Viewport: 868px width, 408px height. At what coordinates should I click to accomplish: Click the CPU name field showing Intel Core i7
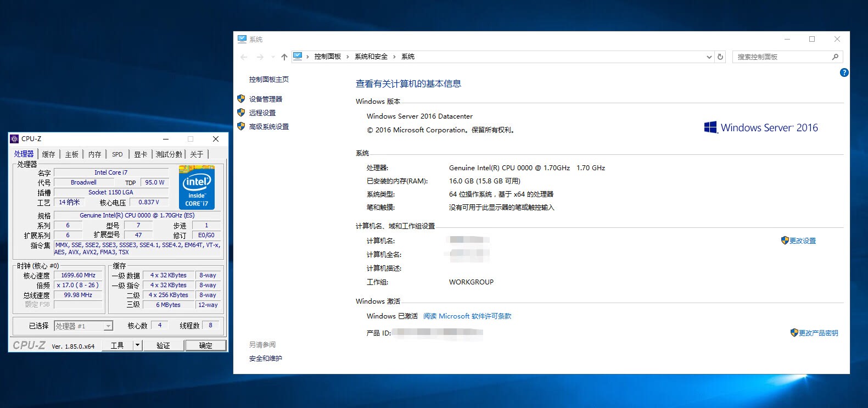click(x=111, y=172)
